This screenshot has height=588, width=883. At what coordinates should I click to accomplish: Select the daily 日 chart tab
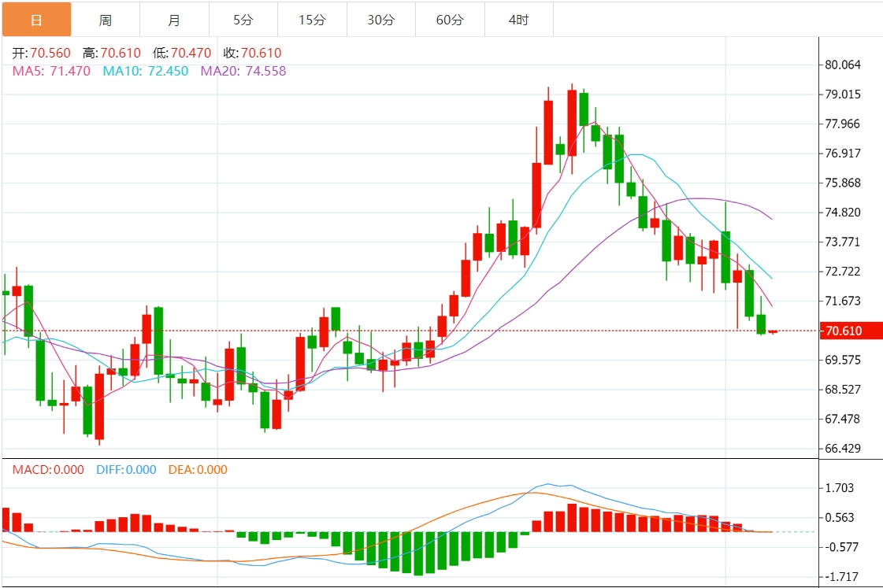click(36, 20)
